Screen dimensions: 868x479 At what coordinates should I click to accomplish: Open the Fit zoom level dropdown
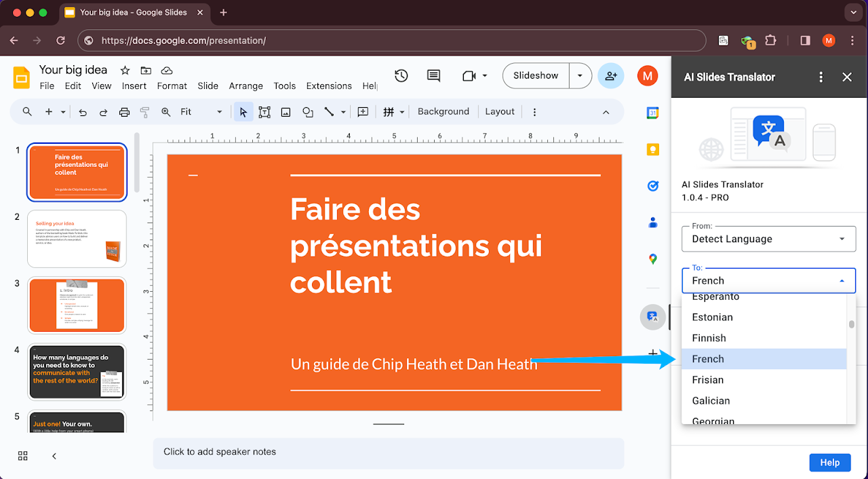[x=201, y=112]
